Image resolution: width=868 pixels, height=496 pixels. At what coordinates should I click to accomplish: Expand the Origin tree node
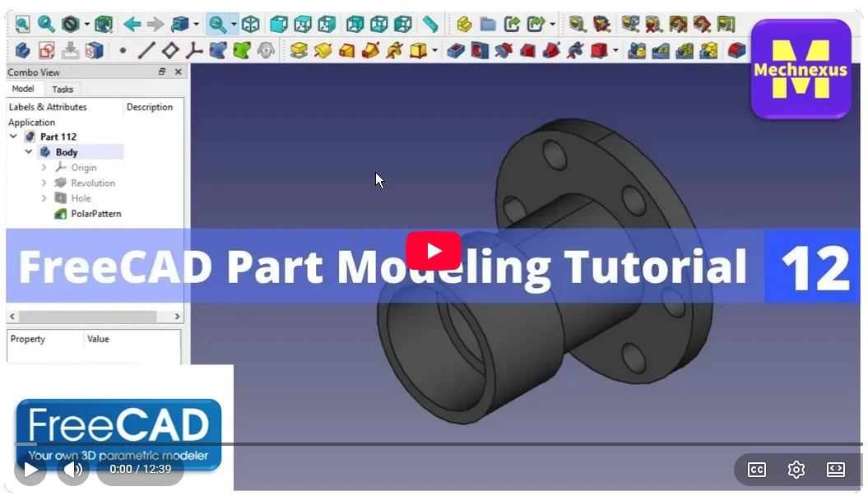click(44, 167)
